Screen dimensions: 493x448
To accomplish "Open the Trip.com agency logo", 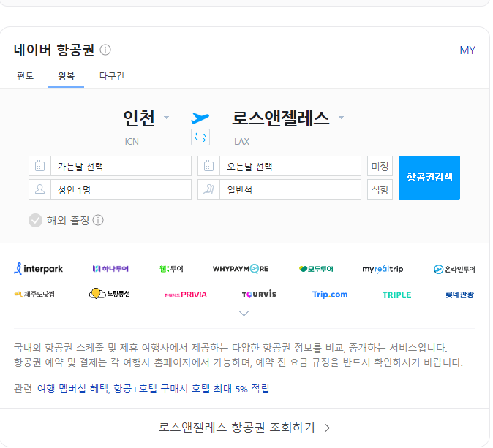I will (x=330, y=295).
